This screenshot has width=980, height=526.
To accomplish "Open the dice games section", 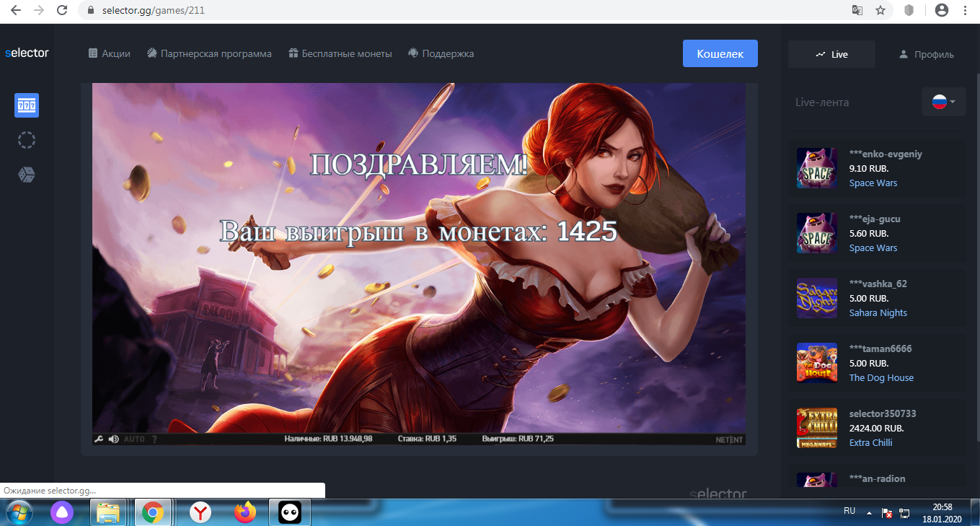I will [x=27, y=175].
